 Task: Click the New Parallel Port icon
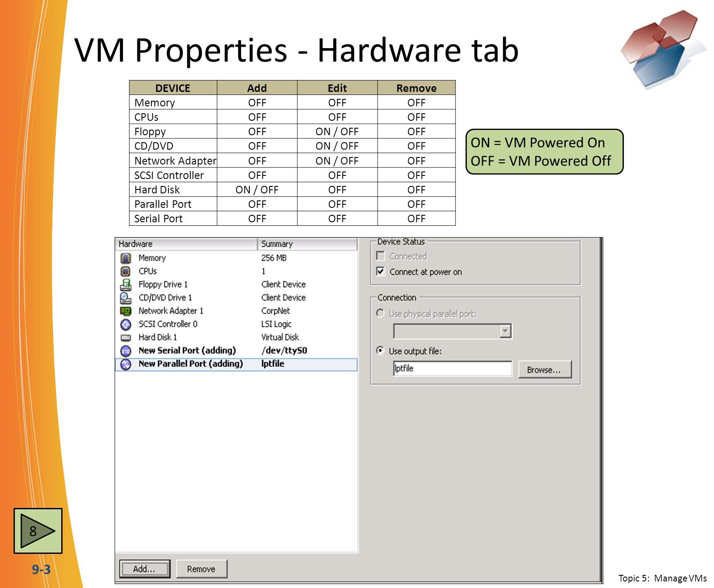click(x=126, y=364)
